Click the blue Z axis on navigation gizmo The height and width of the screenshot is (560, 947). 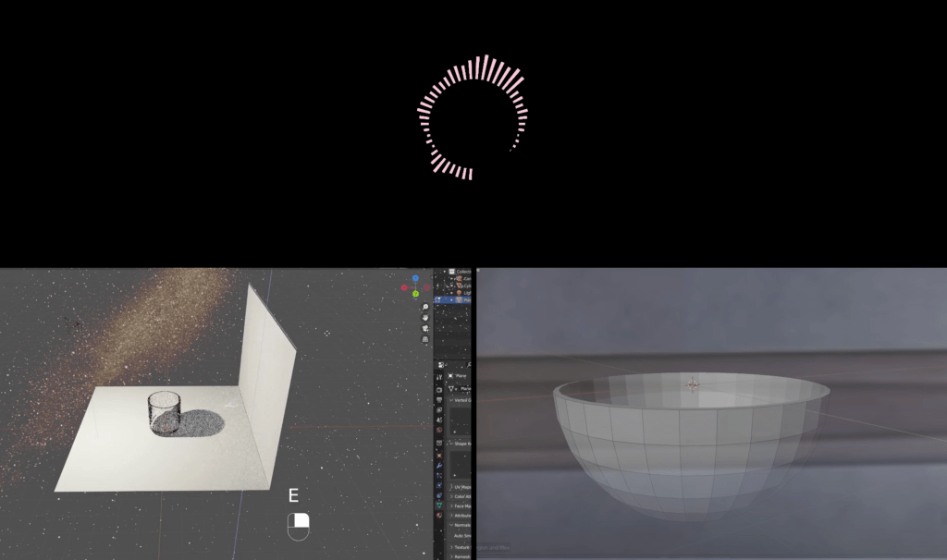point(414,276)
